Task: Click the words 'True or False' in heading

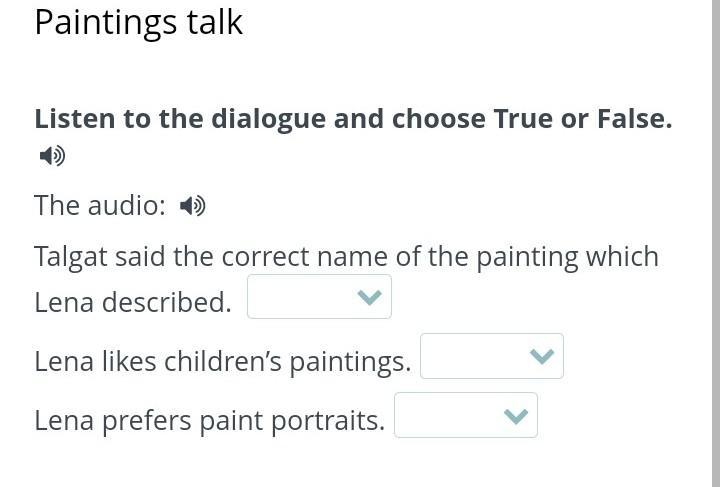Action: tap(582, 119)
